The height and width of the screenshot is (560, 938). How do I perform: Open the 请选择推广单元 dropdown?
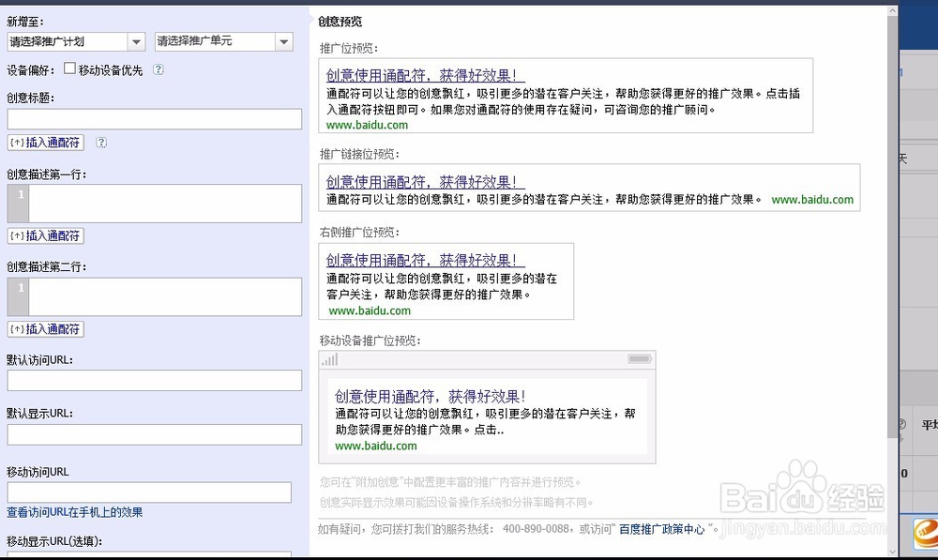pyautogui.click(x=224, y=41)
